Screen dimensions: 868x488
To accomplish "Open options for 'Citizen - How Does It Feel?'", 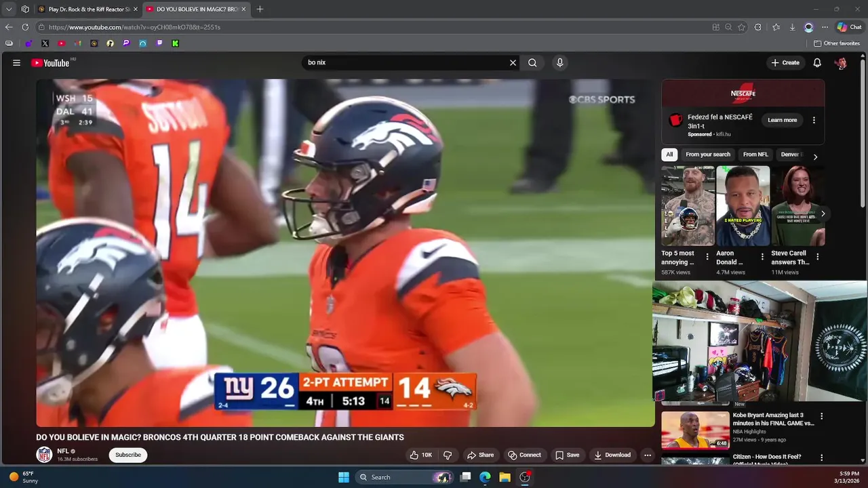I will point(821,458).
